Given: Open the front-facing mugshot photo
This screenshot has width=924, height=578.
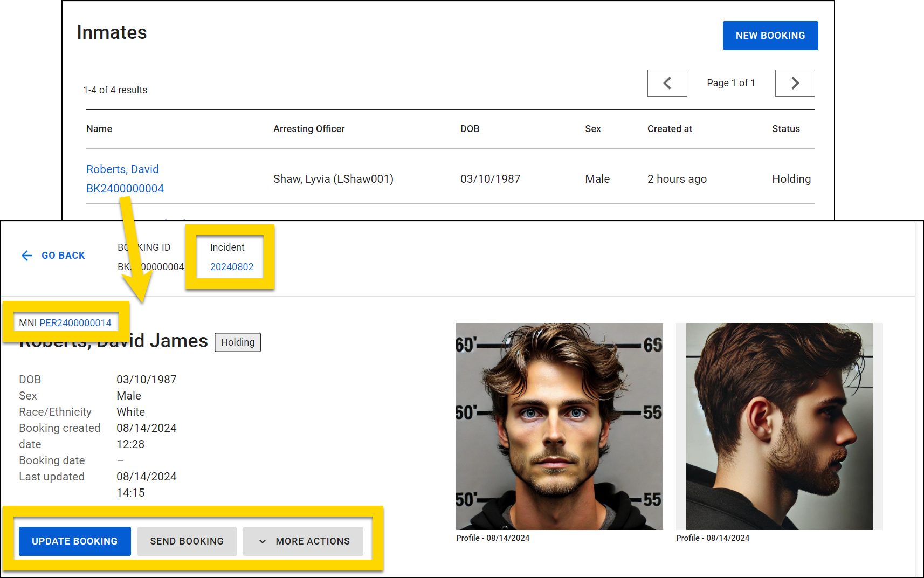Looking at the screenshot, I should pos(559,426).
